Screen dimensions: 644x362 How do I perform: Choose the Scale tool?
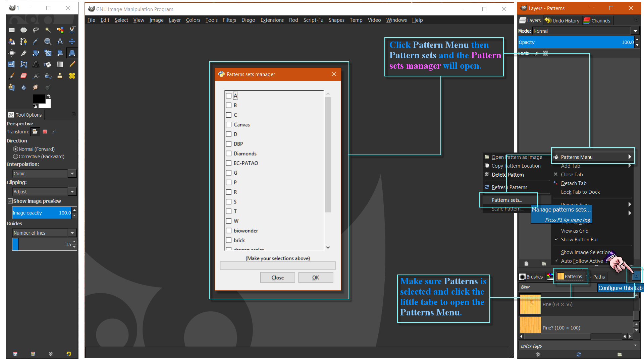(48, 53)
